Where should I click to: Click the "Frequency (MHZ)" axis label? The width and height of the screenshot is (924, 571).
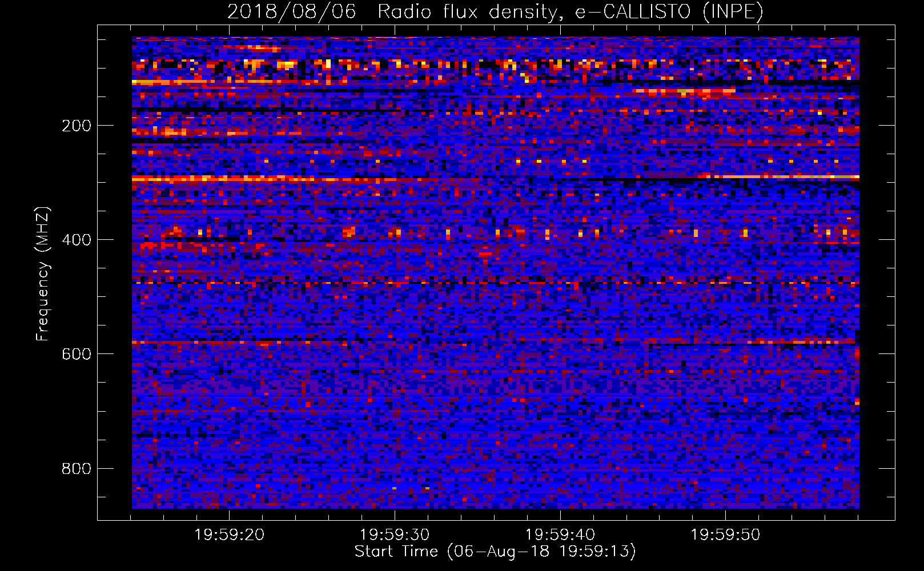[x=43, y=274]
